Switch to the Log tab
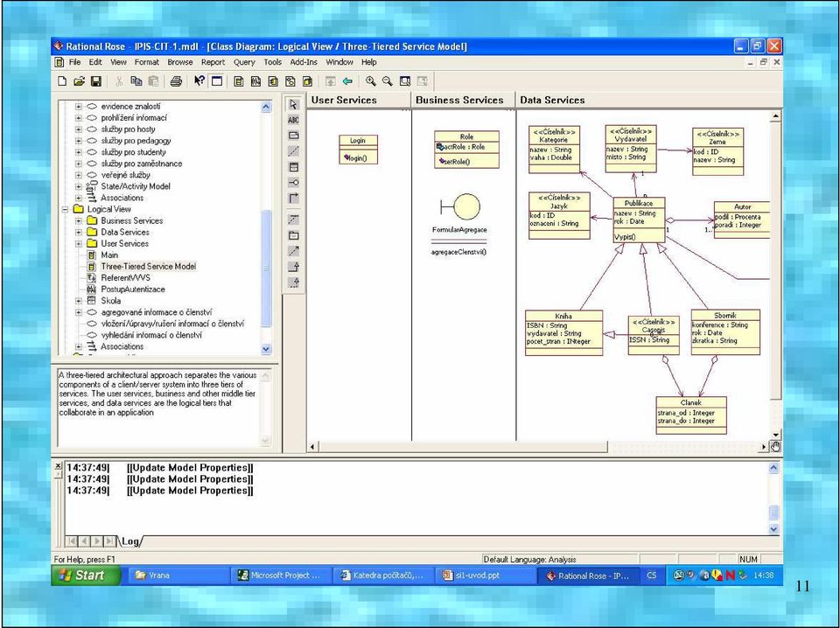Screen dimensions: 840x628 130,541
